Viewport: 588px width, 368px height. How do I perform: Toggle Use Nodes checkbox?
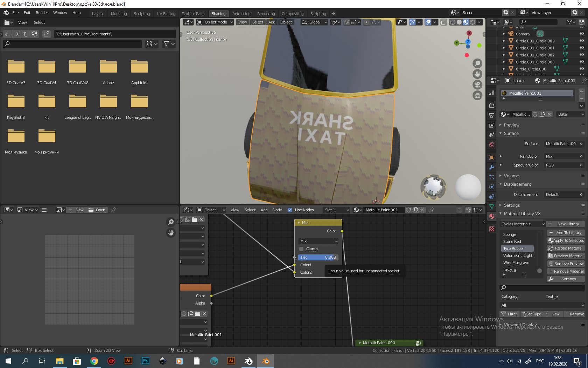(290, 210)
